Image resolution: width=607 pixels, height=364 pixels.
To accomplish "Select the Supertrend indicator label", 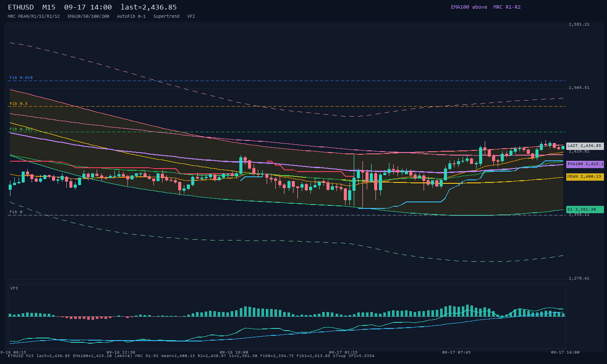I will 166,16.
